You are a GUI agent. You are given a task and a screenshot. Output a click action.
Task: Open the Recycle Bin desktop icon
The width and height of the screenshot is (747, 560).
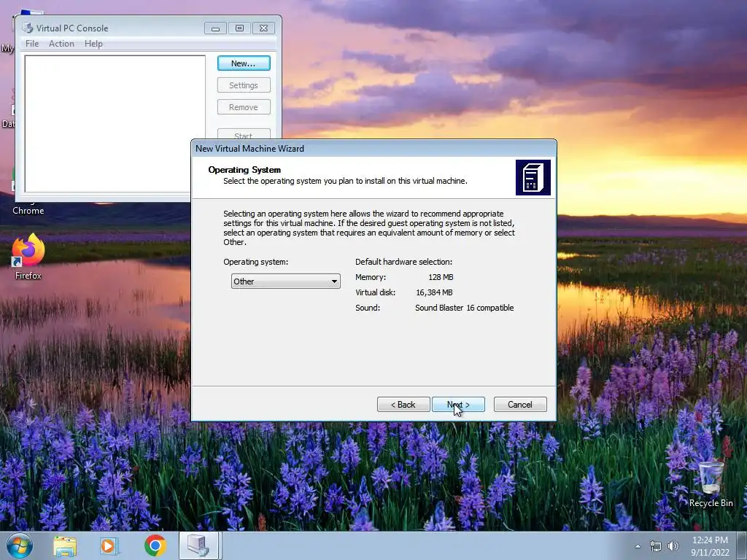coord(711,483)
